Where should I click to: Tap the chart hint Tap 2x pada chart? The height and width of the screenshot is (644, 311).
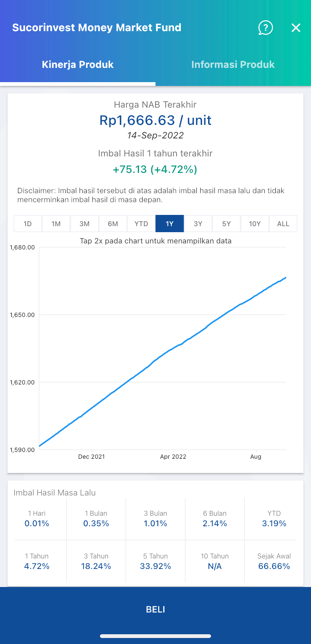coord(155,241)
